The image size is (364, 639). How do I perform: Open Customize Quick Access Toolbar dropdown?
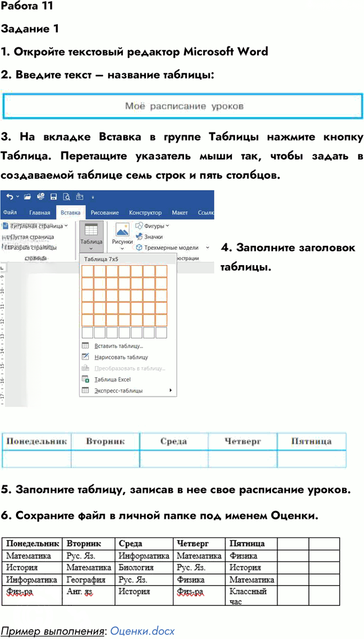[93, 197]
